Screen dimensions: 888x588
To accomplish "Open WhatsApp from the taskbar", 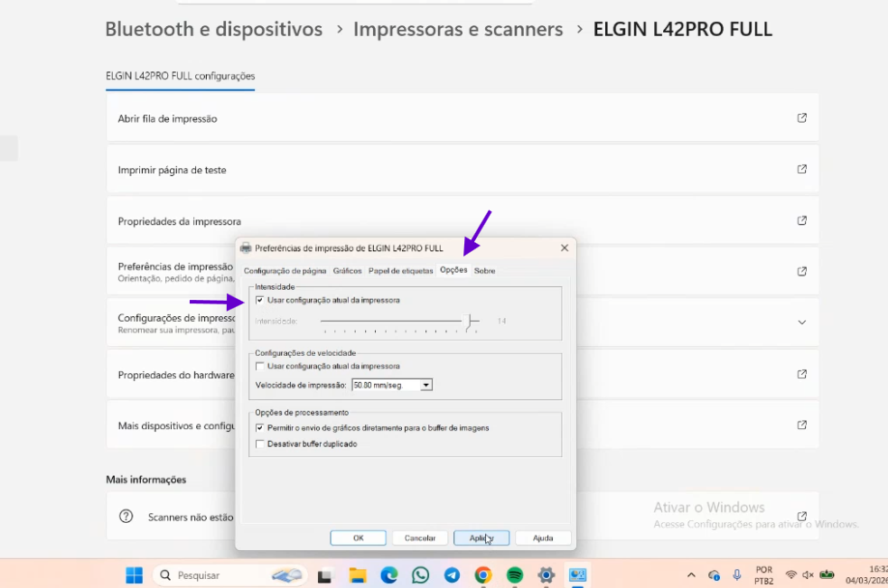I will pyautogui.click(x=420, y=575).
